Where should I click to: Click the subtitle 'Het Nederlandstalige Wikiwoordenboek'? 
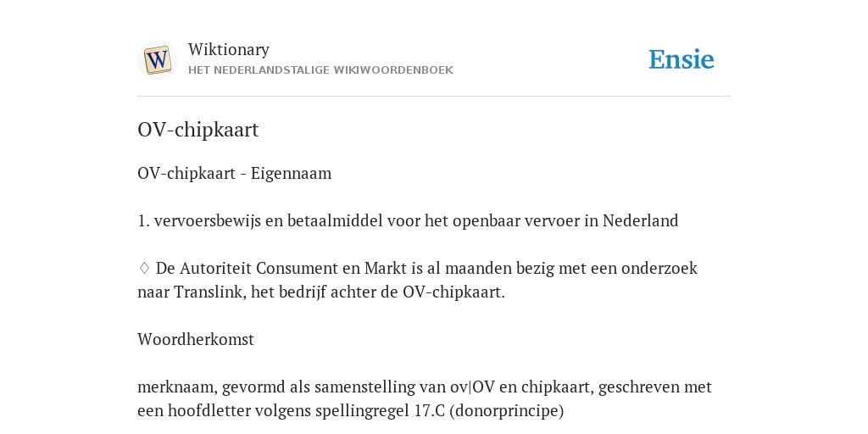320,70
